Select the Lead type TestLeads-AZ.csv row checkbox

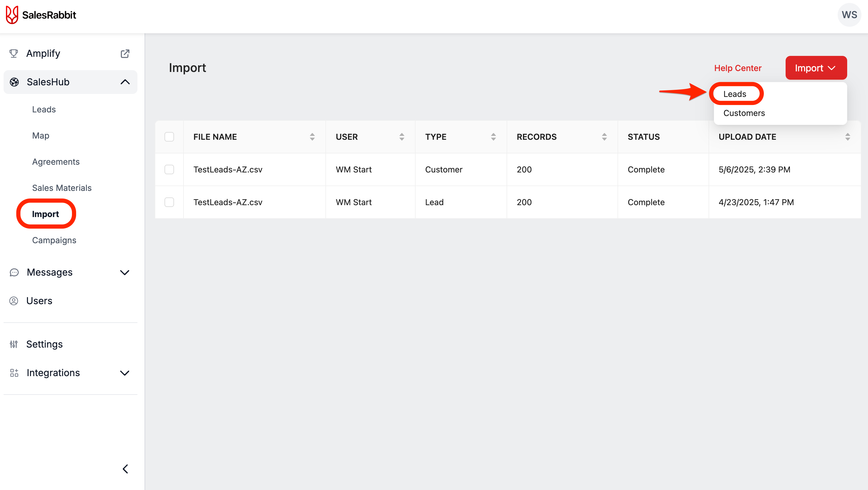[x=169, y=202]
